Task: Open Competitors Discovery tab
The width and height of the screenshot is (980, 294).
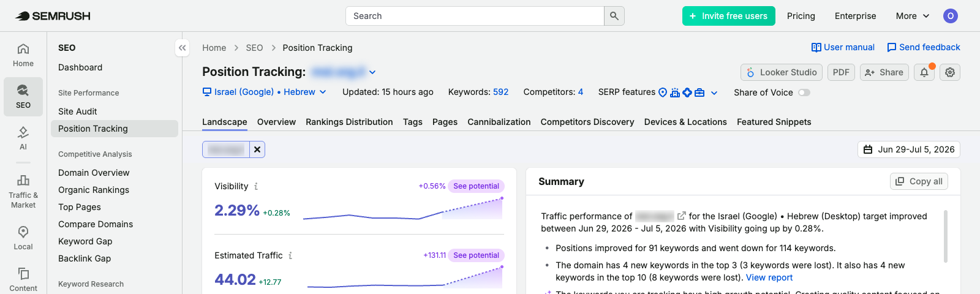Action: tap(587, 122)
